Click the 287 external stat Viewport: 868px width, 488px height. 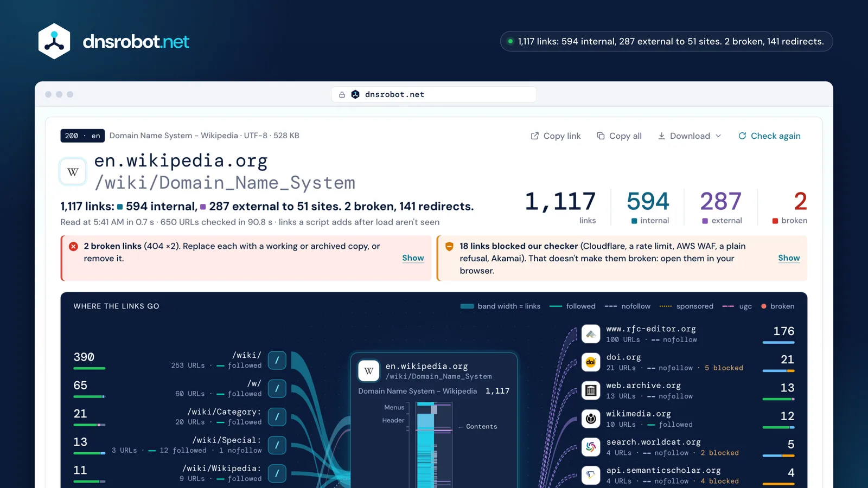[721, 207]
